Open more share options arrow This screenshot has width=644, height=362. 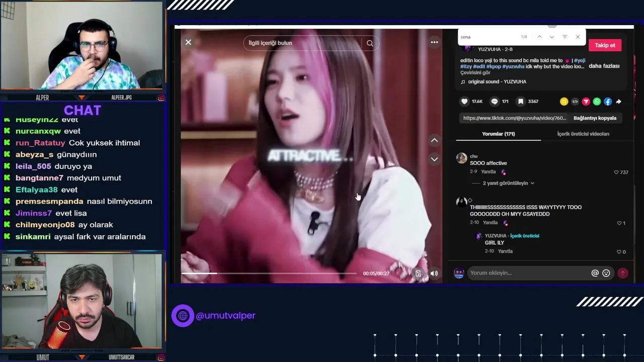(x=618, y=102)
